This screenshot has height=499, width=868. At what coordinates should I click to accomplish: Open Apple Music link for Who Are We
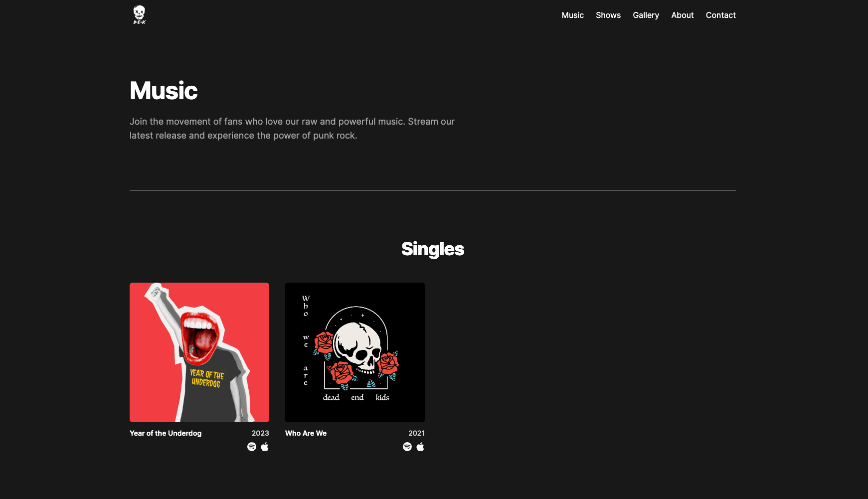coord(420,447)
